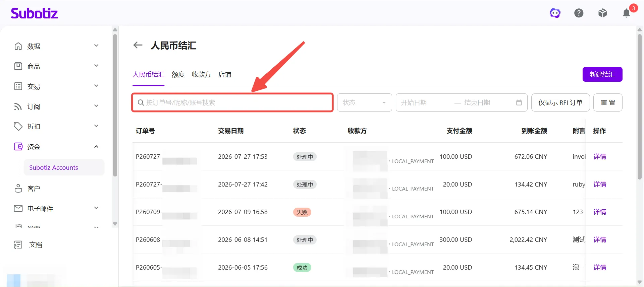Select the 人民币结汇 tab
This screenshot has height=287, width=644.
(149, 74)
